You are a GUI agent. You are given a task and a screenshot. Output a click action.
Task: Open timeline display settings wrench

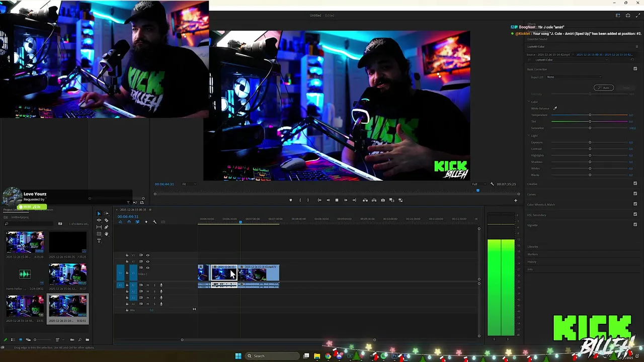[154, 222]
